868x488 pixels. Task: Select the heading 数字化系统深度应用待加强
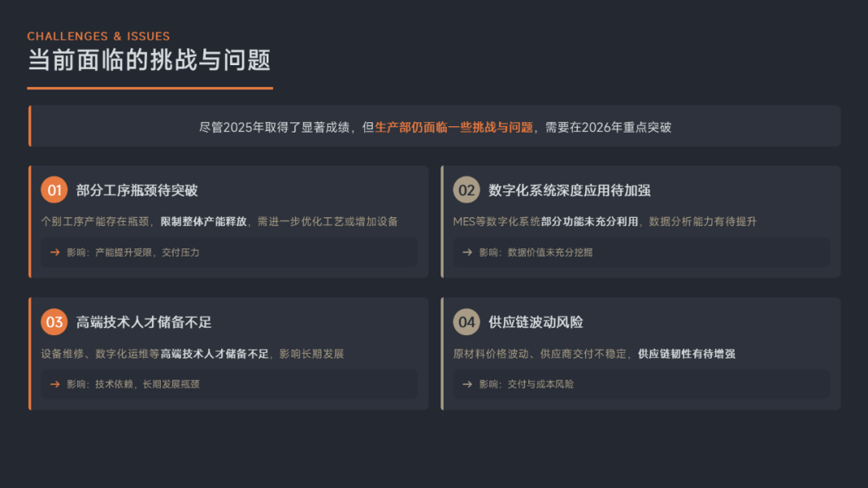[x=569, y=191]
